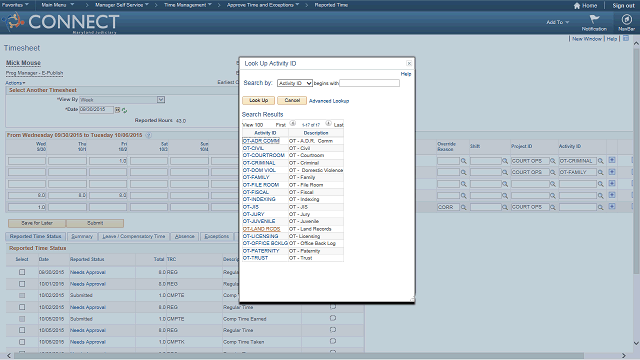
Task: Select OT-ADR COMM activity link
Action: pyautogui.click(x=261, y=141)
